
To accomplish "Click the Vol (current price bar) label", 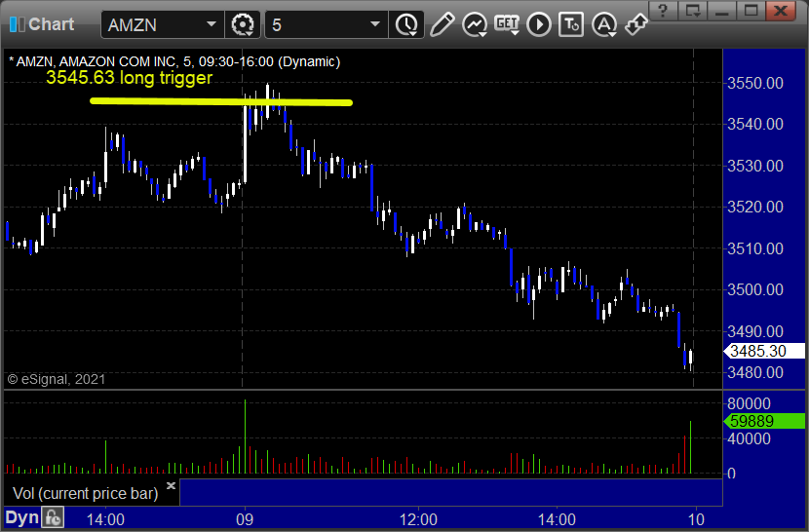I will point(85,493).
